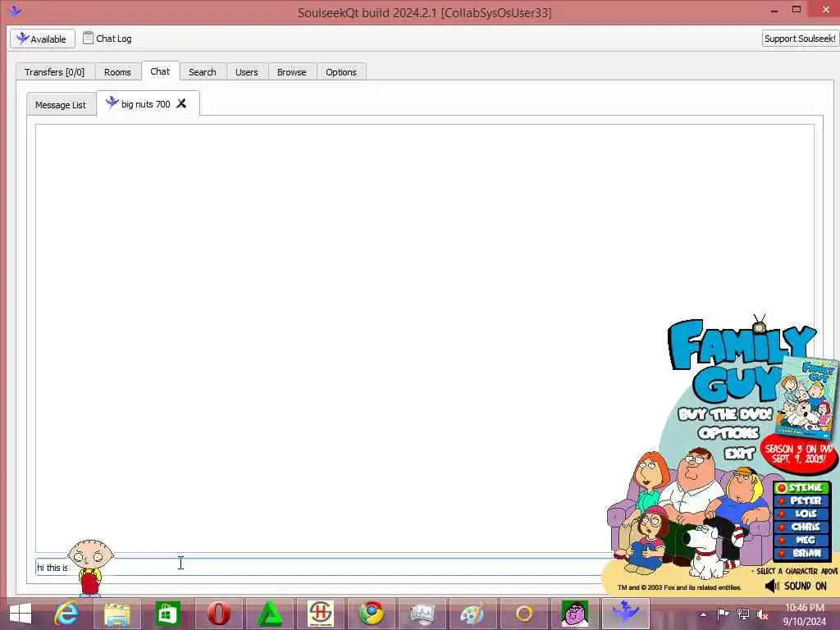Click the network tray icon
The width and height of the screenshot is (840, 630).
743,614
